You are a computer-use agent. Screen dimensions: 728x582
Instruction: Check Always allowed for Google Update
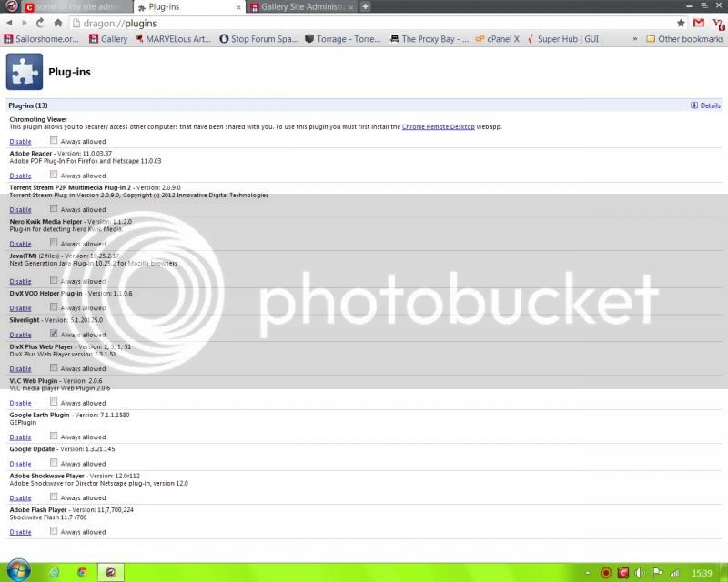54,463
